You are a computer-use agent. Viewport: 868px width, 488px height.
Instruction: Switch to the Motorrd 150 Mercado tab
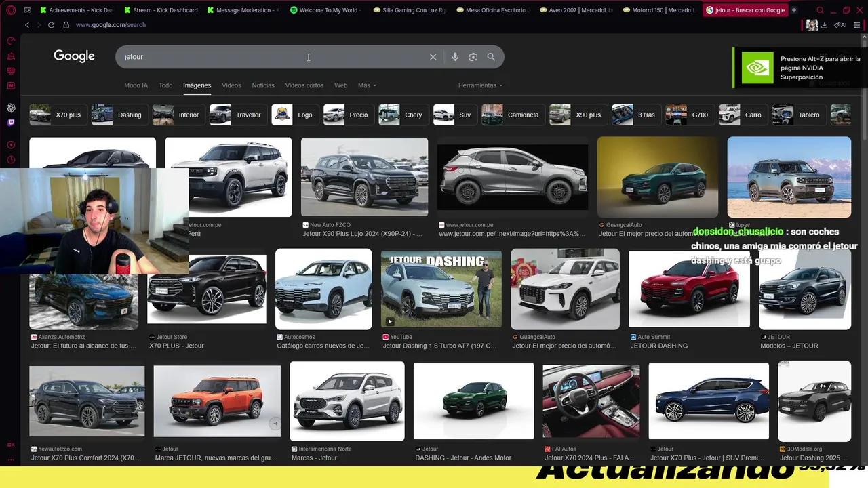(x=659, y=10)
